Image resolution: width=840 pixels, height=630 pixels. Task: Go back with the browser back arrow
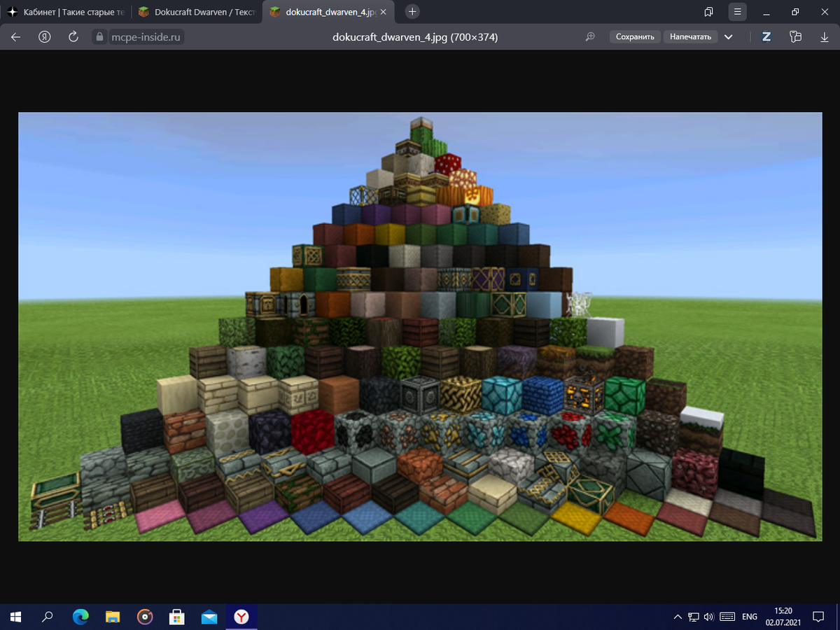pyautogui.click(x=16, y=37)
